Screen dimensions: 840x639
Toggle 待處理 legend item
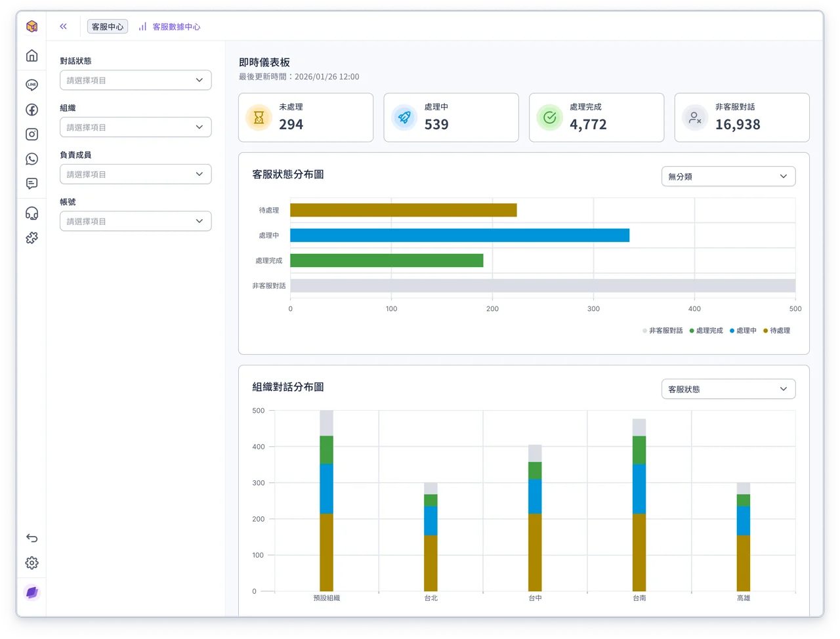pyautogui.click(x=776, y=331)
